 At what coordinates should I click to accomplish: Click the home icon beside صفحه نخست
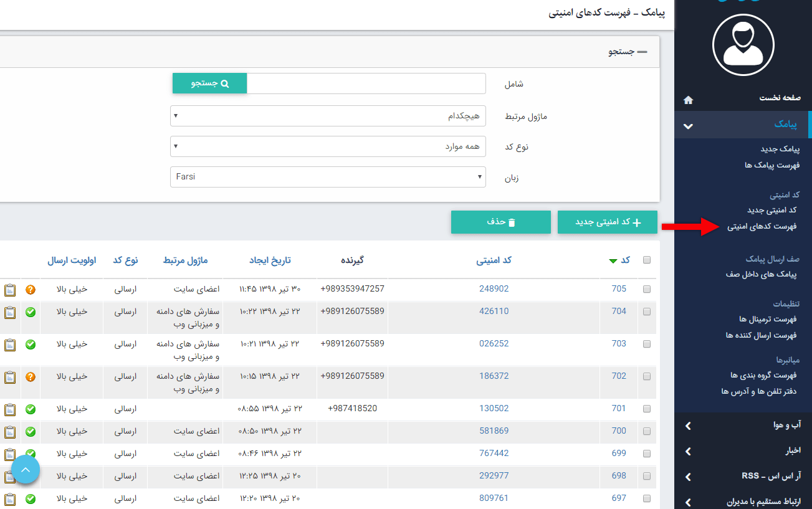click(688, 100)
